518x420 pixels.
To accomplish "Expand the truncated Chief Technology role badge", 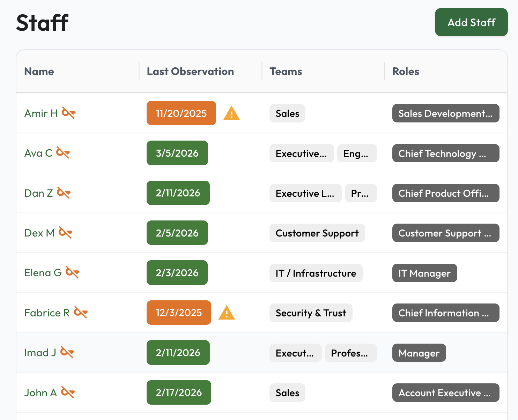I will (x=446, y=153).
